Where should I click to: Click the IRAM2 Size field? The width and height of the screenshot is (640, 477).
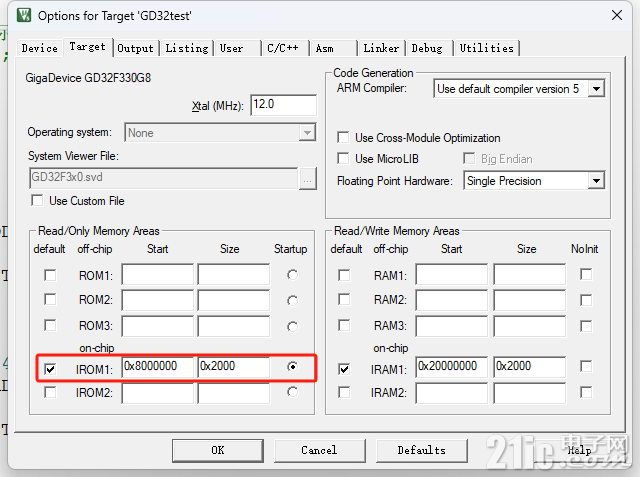pyautogui.click(x=530, y=393)
